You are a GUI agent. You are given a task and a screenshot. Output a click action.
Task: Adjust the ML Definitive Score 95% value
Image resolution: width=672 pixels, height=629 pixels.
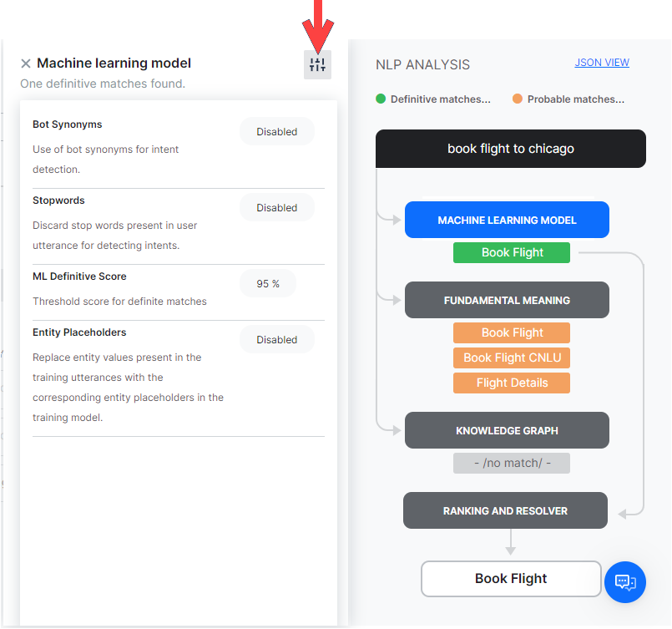click(268, 284)
